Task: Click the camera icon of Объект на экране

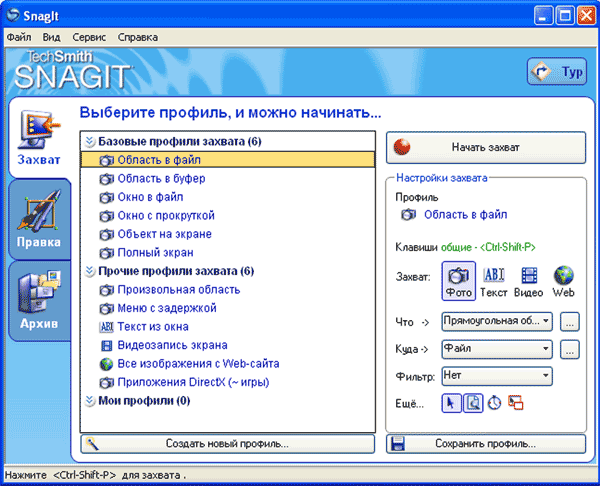Action: [x=106, y=235]
